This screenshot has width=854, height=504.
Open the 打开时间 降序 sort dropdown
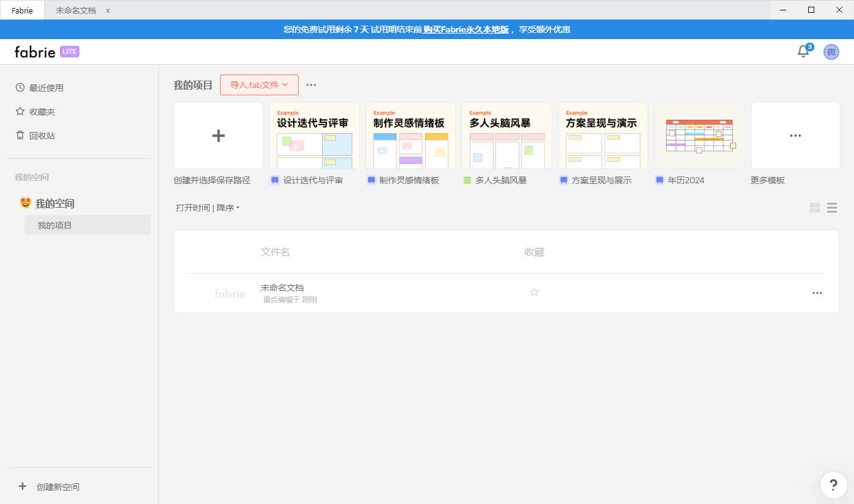(208, 208)
